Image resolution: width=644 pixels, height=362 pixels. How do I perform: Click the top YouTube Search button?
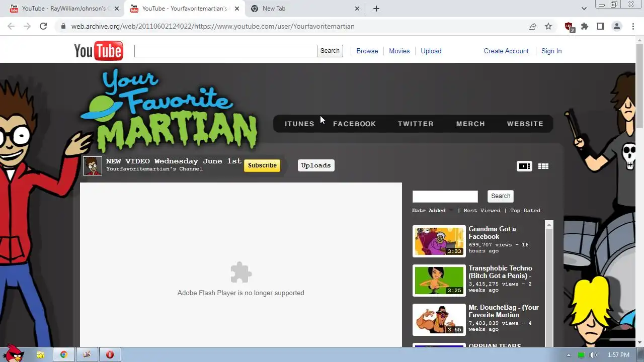coord(330,51)
